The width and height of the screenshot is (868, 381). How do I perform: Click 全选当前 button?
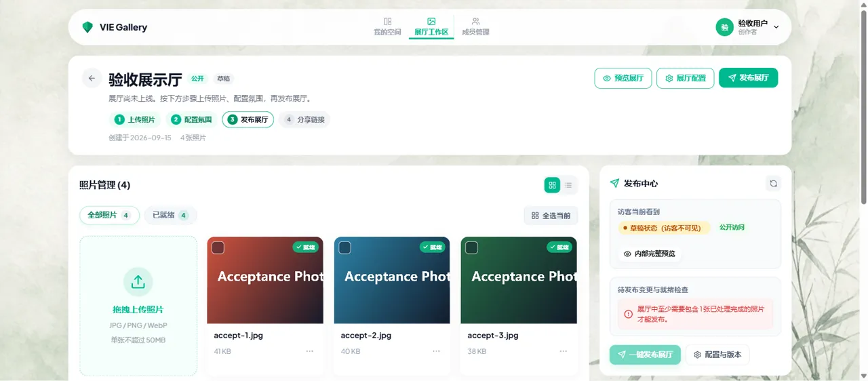pyautogui.click(x=551, y=216)
